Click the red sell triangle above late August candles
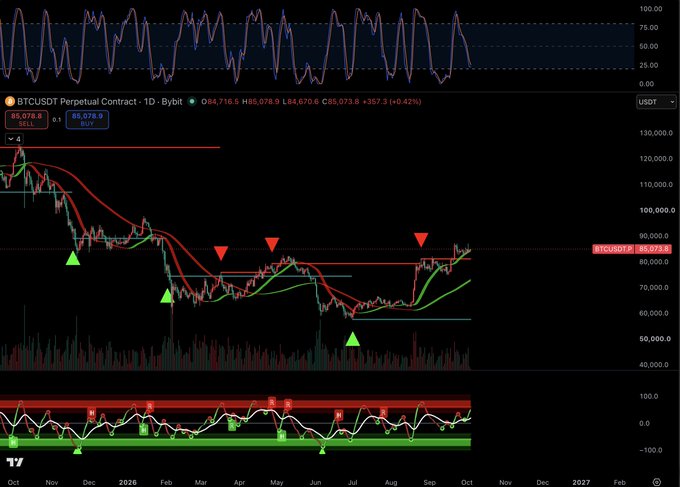This screenshot has width=680, height=487. point(421,239)
